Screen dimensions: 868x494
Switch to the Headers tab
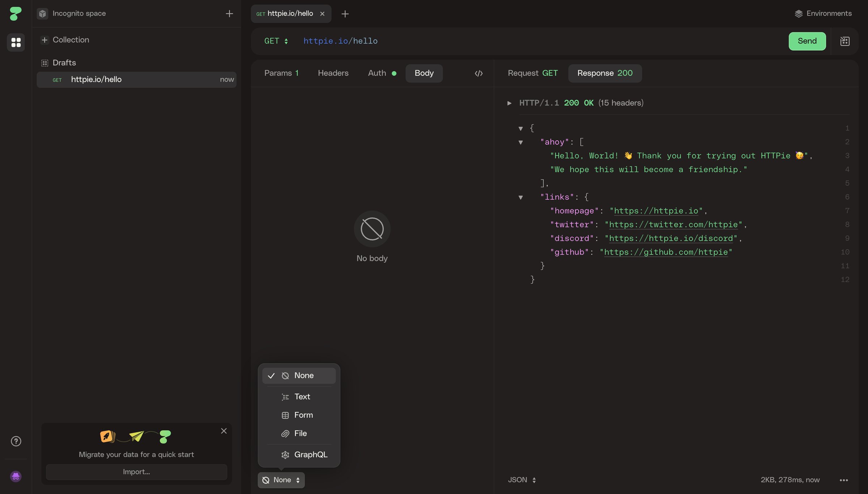[333, 73]
